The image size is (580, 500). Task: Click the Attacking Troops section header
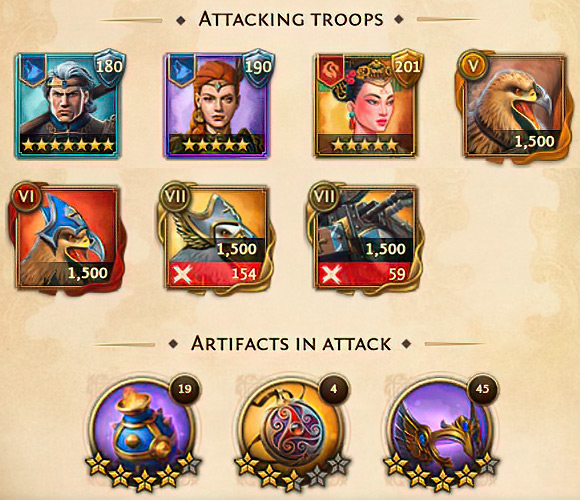click(x=291, y=19)
